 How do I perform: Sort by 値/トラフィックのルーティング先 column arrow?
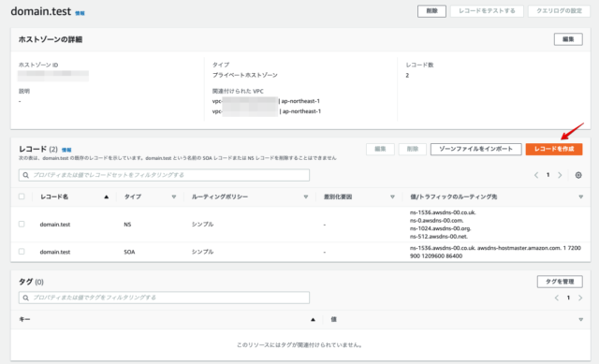coord(580,197)
